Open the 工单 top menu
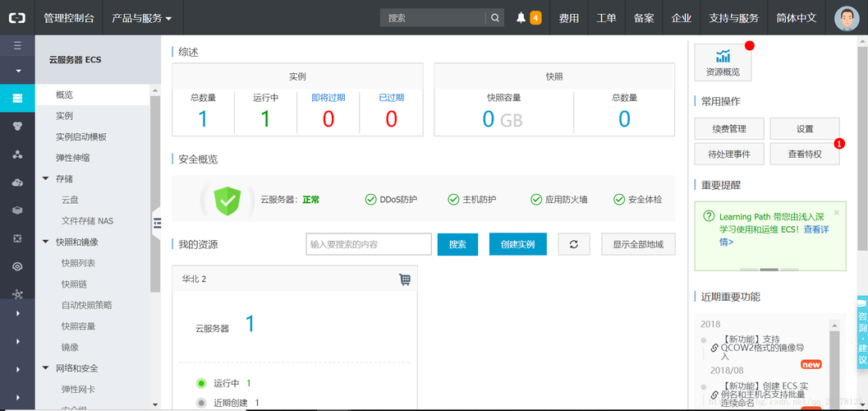Image resolution: width=868 pixels, height=411 pixels. [606, 18]
